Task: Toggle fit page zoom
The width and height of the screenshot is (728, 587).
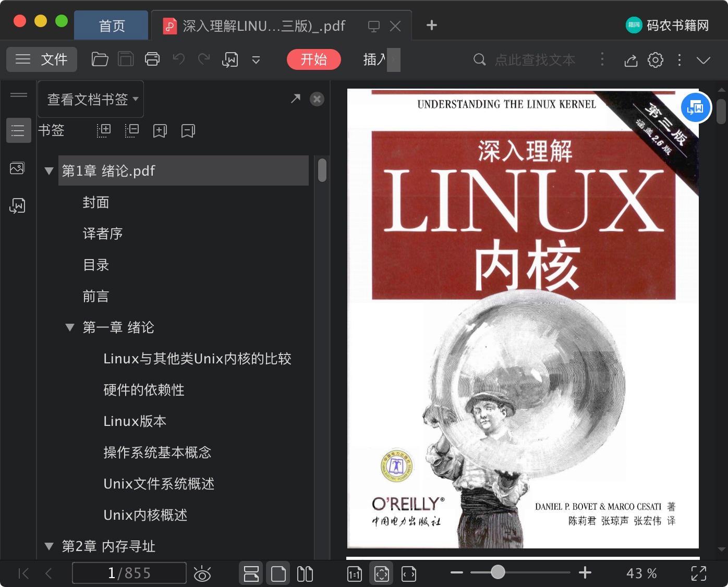Action: (382, 573)
